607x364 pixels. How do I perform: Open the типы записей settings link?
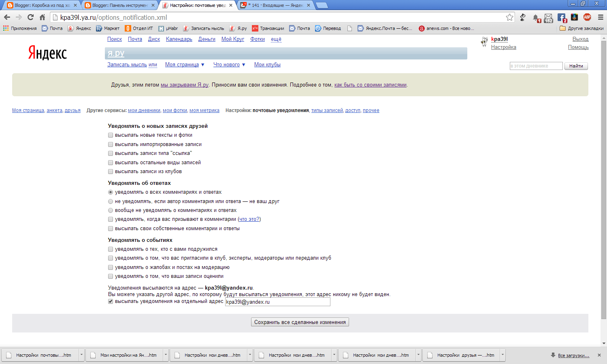click(327, 110)
